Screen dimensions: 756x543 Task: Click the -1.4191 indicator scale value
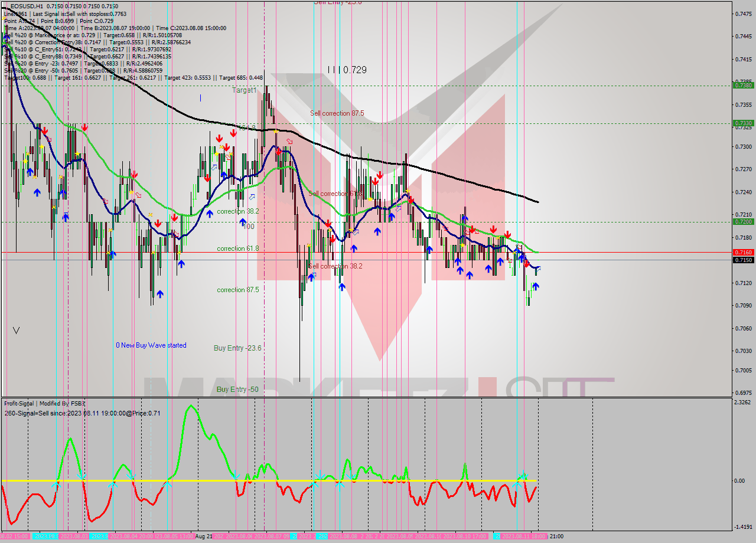click(x=744, y=527)
